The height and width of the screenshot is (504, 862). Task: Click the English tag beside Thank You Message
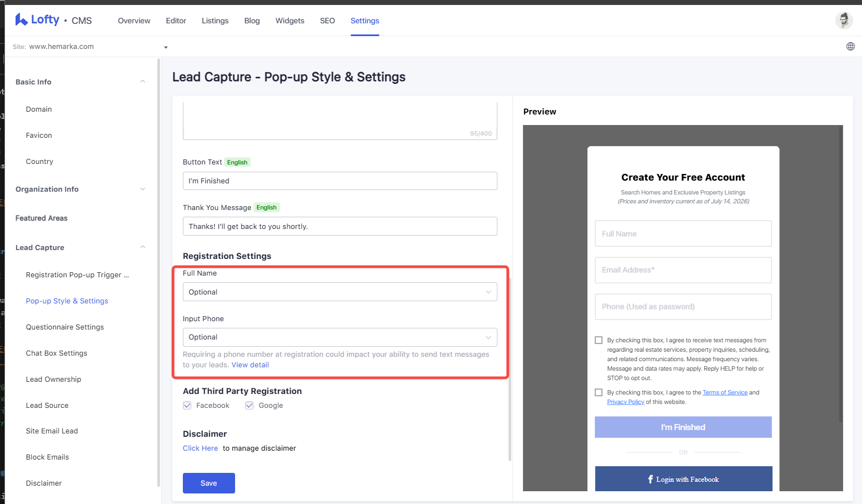pyautogui.click(x=267, y=207)
